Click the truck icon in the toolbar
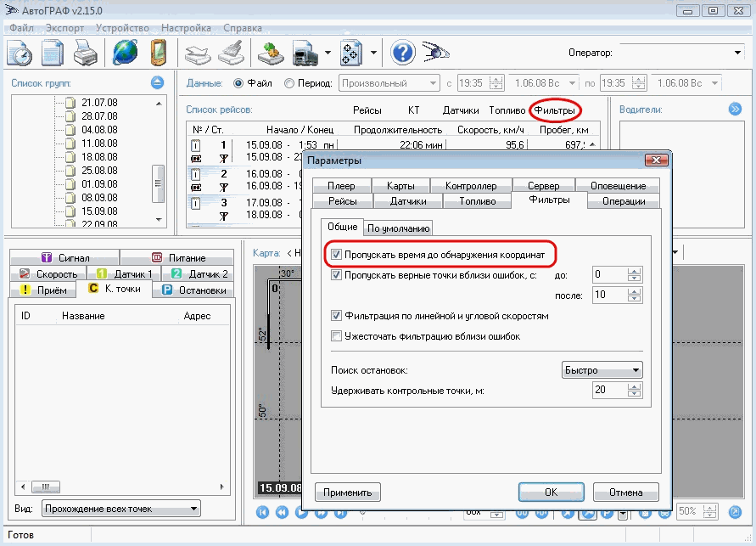Image resolution: width=756 pixels, height=546 pixels. [x=305, y=53]
